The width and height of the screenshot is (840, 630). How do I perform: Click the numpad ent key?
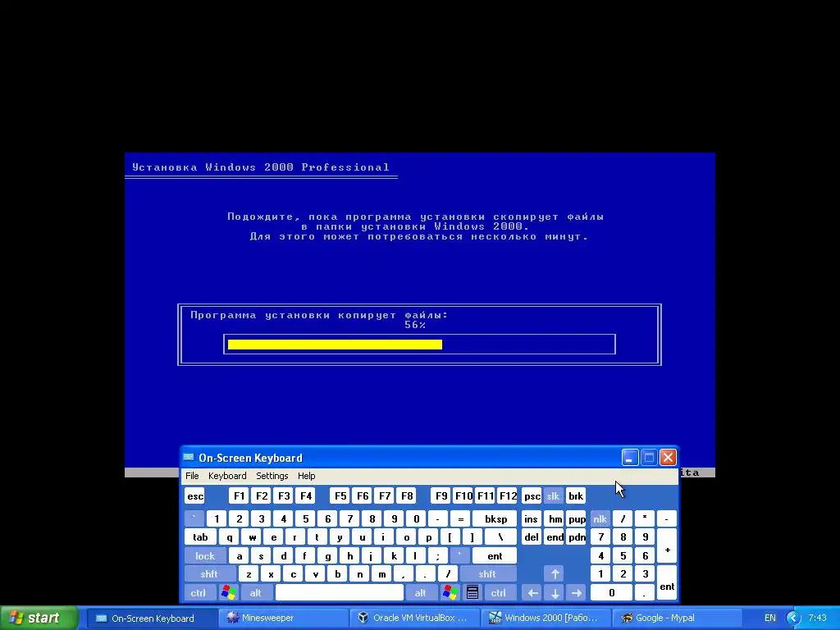click(667, 583)
